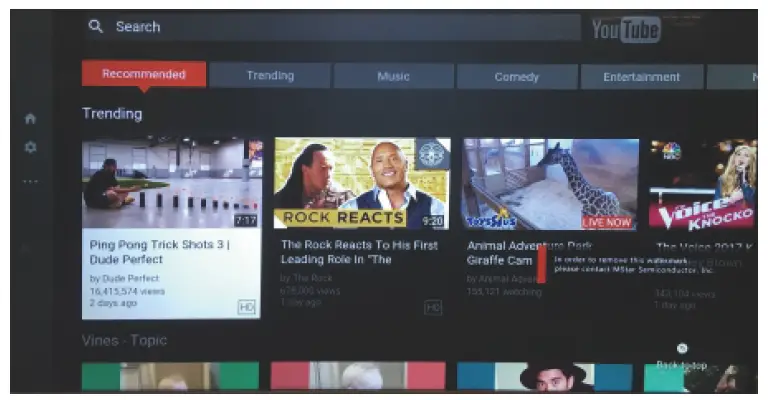The image size is (768, 400).
Task: Open The Voice Knockouts thumbnail
Action: click(703, 185)
